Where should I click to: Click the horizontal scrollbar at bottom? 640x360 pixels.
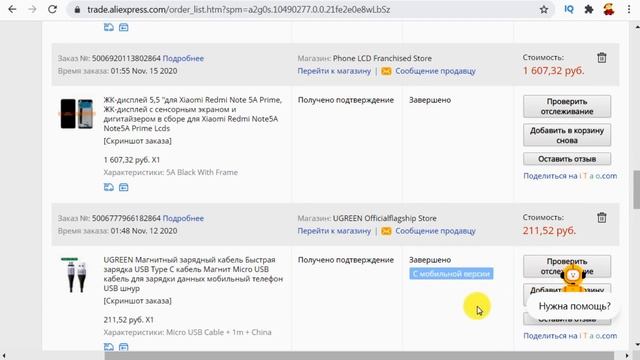359,356
